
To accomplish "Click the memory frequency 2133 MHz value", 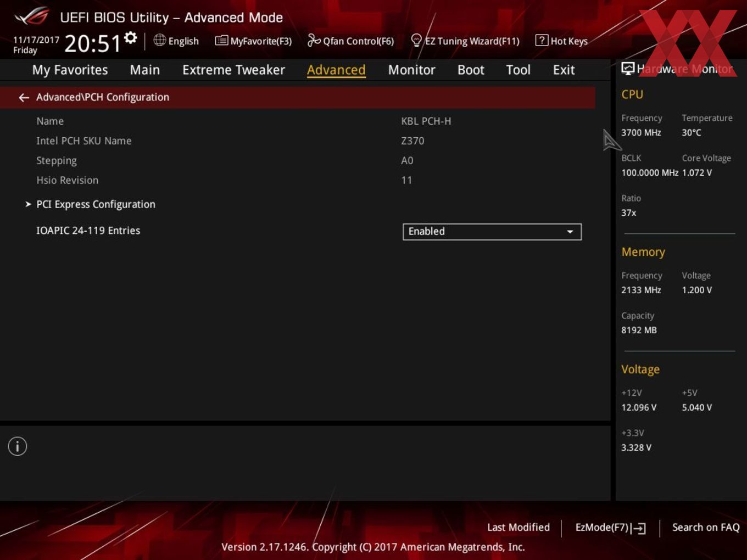I will pos(641,290).
